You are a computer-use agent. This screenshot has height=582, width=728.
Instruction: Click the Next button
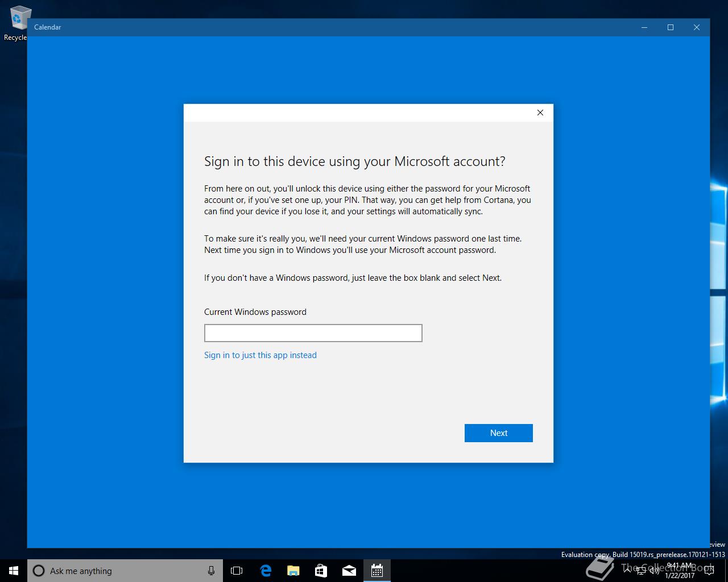499,433
